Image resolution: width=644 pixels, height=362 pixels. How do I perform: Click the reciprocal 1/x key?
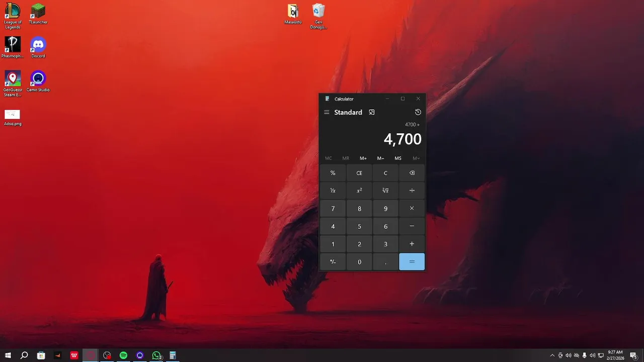click(x=333, y=191)
